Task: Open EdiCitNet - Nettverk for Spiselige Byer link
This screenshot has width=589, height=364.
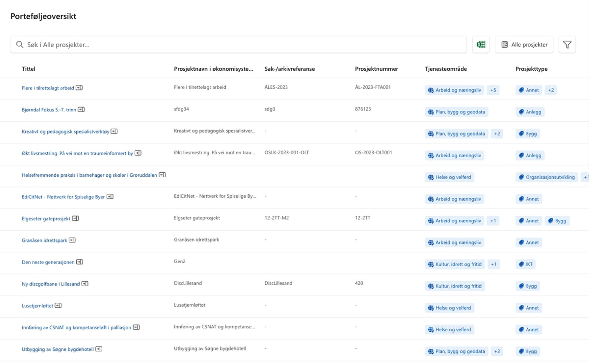Action: pos(63,197)
